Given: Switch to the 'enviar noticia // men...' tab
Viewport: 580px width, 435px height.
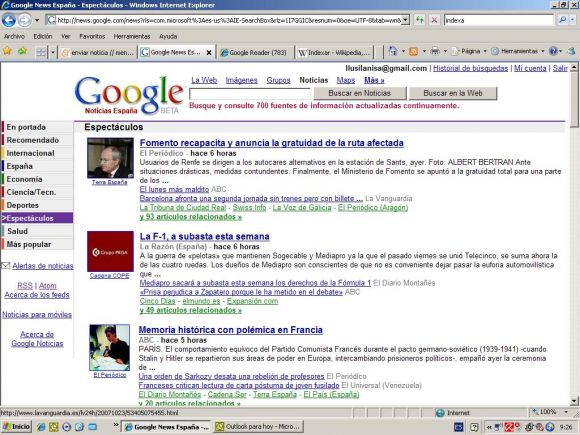Looking at the screenshot, I should tap(98, 53).
